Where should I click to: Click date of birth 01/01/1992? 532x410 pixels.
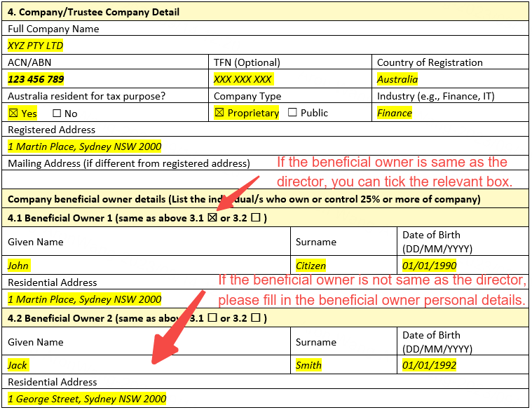coord(429,365)
